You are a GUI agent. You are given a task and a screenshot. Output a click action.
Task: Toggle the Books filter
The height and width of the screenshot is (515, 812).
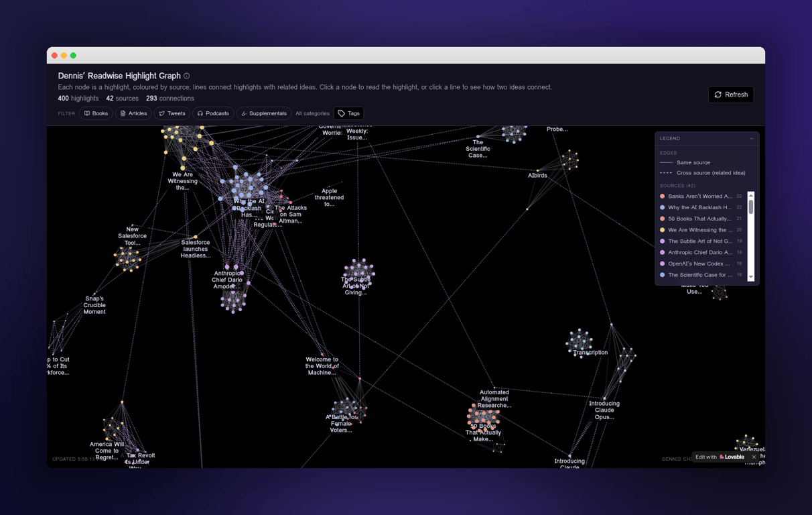tap(96, 113)
